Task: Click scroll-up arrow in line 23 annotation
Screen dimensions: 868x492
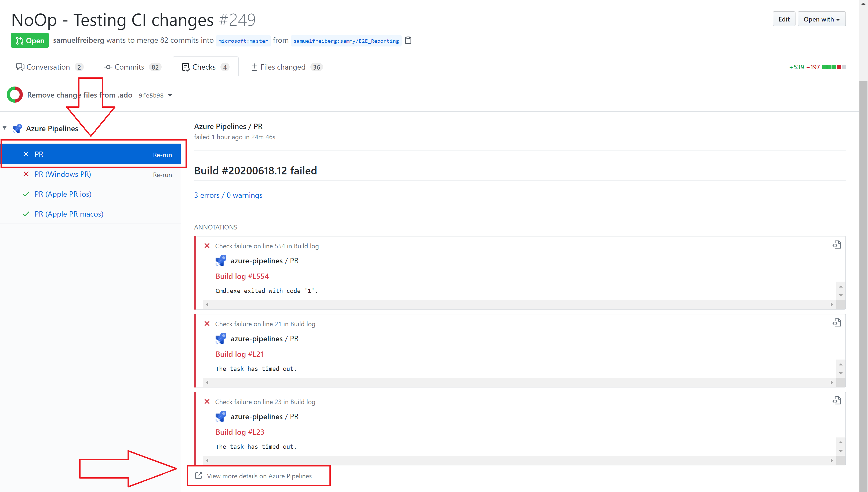Action: [x=841, y=442]
